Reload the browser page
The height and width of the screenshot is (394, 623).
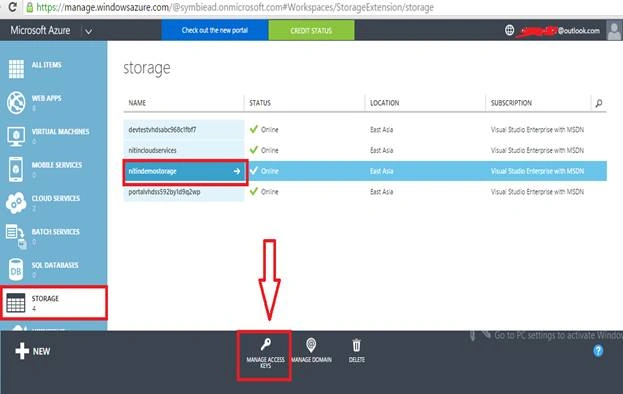[12, 7]
